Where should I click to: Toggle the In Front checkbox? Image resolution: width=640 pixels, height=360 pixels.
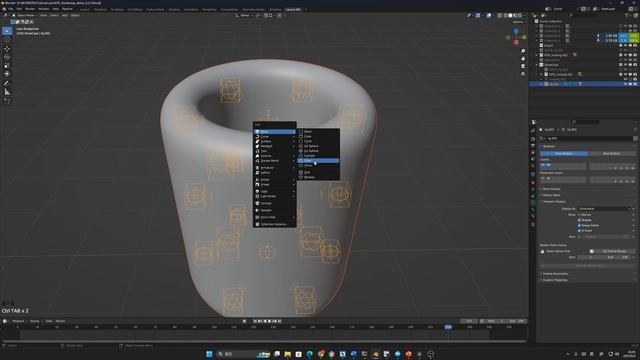579,231
